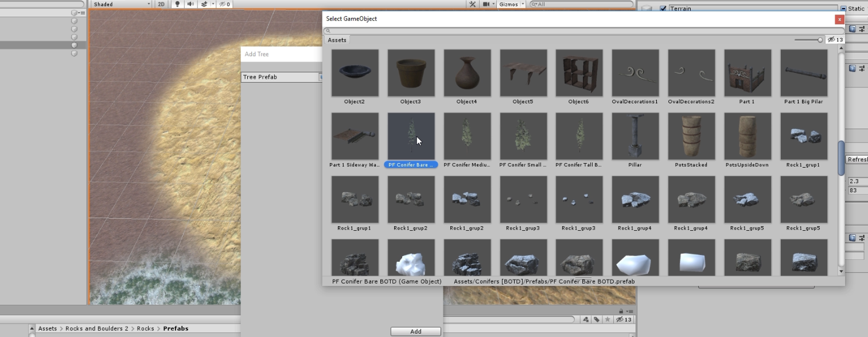Viewport: 868px width, 337px height.
Task: Click Prefabs breadcrumb in Project panel
Action: click(x=176, y=328)
